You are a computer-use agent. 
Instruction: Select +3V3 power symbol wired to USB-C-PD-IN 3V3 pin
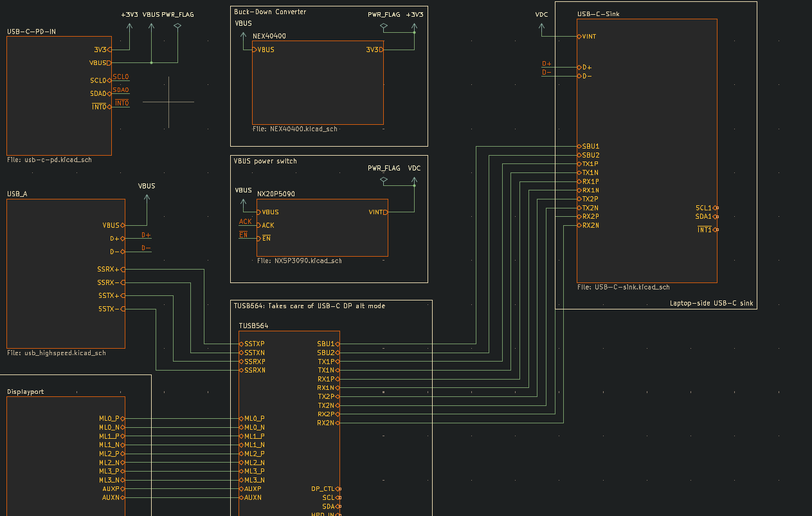(129, 21)
